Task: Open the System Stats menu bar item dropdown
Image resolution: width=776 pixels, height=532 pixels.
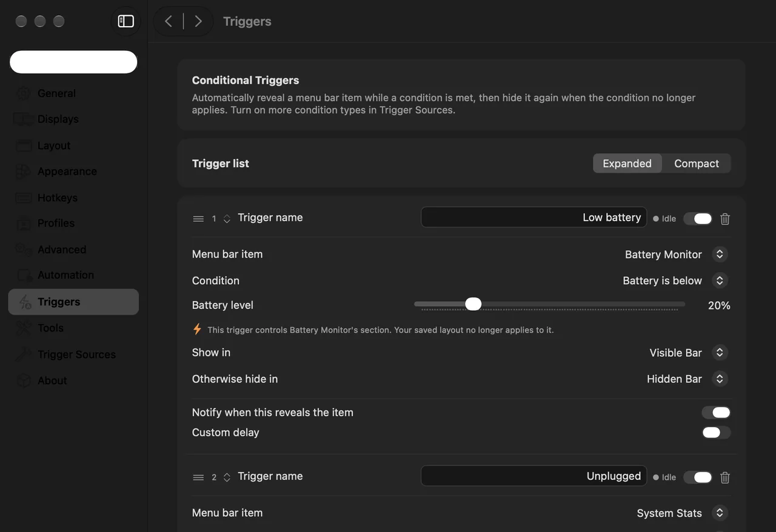Action: (x=719, y=513)
